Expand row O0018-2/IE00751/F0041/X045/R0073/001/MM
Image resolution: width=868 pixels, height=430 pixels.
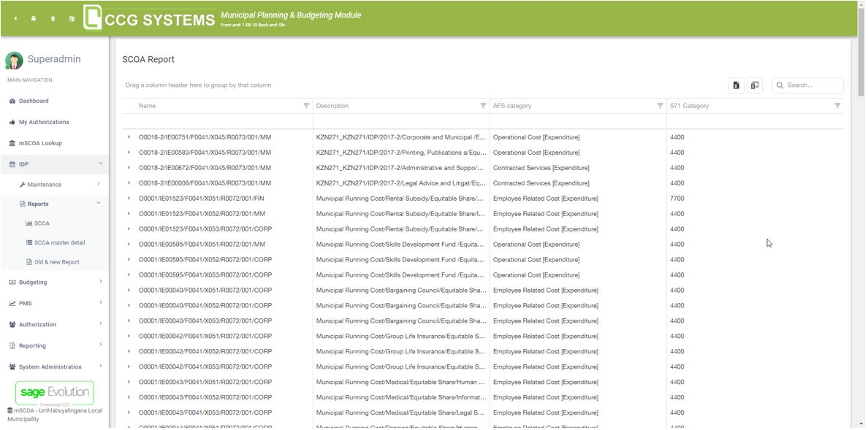pos(129,137)
